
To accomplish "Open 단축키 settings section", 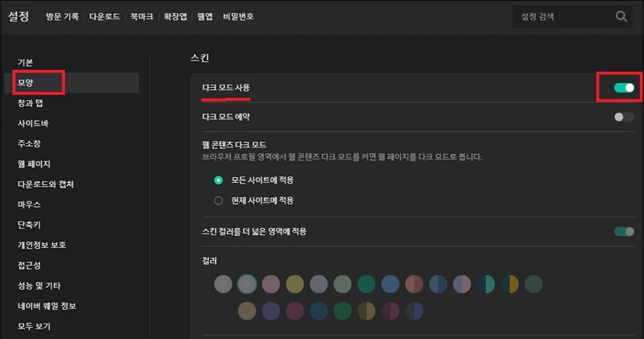I will point(29,225).
